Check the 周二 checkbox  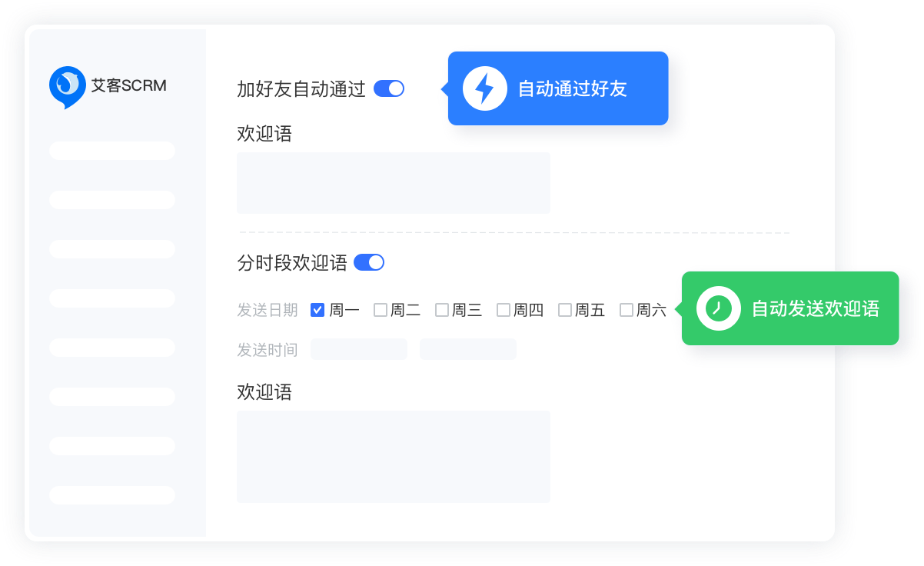pyautogui.click(x=380, y=310)
